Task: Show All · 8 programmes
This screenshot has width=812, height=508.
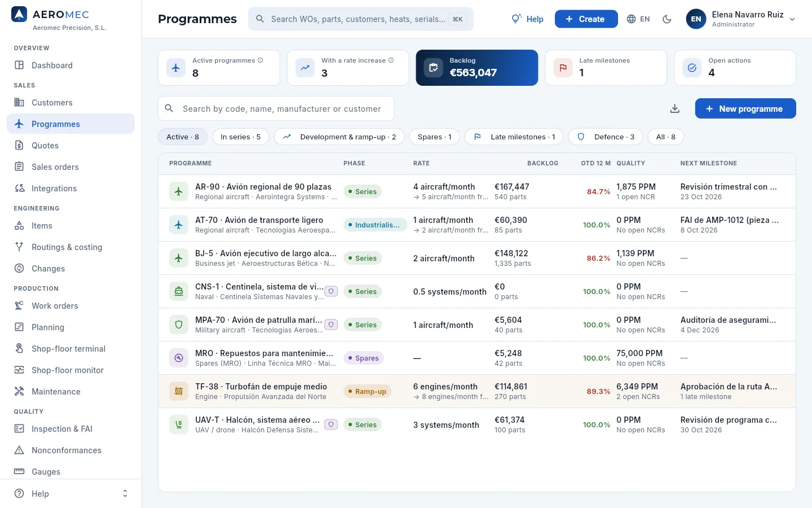Action: [666, 137]
